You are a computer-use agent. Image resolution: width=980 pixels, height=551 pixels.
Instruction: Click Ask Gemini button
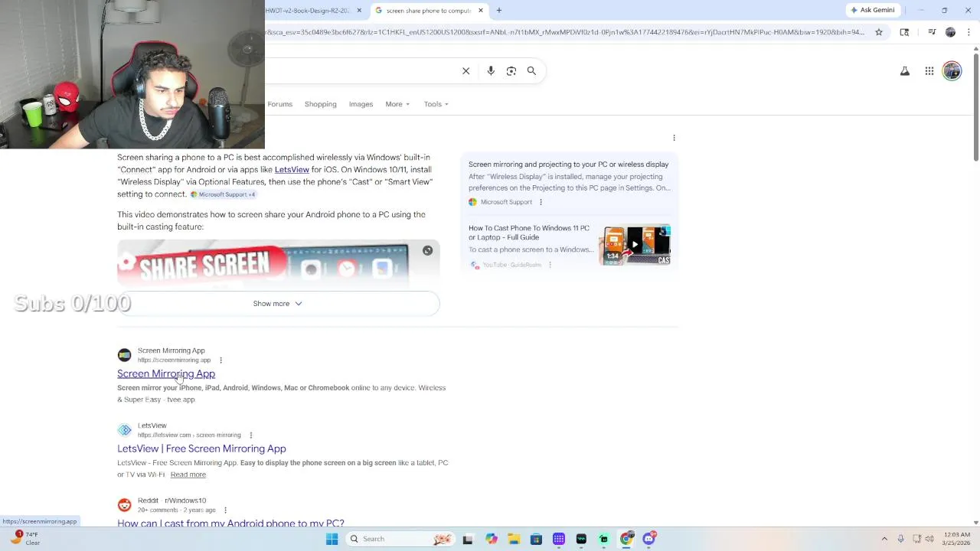pyautogui.click(x=873, y=10)
